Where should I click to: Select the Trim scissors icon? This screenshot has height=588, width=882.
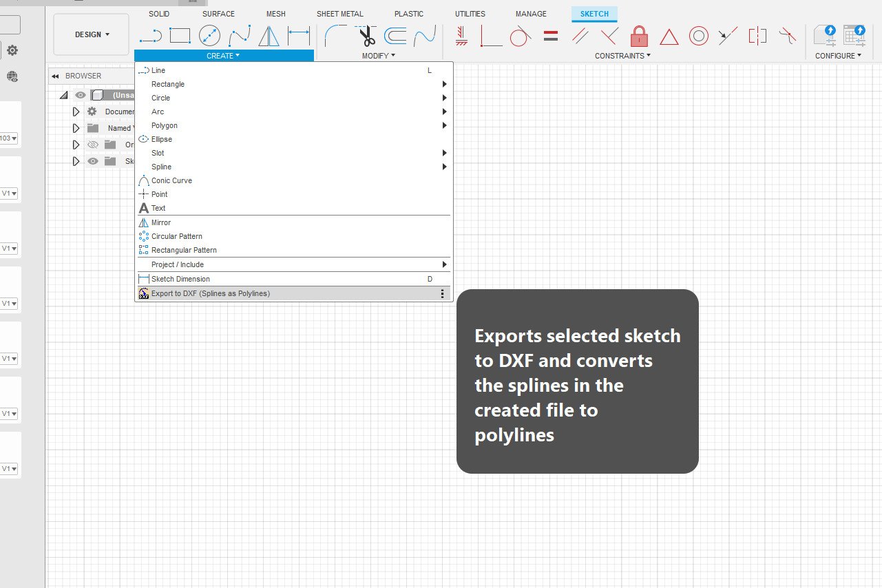pos(366,35)
